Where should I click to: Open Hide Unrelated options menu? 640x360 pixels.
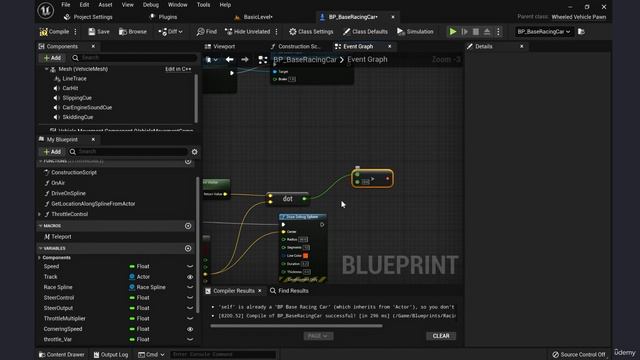click(276, 31)
